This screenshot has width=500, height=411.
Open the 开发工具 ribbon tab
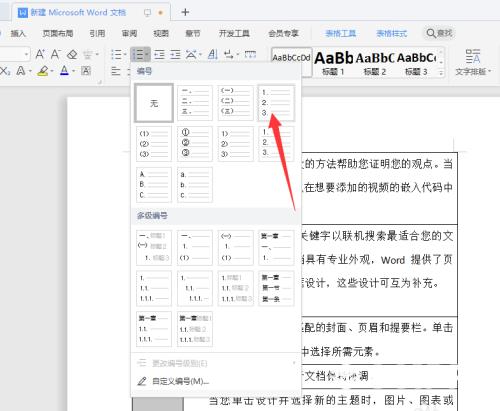pos(234,33)
